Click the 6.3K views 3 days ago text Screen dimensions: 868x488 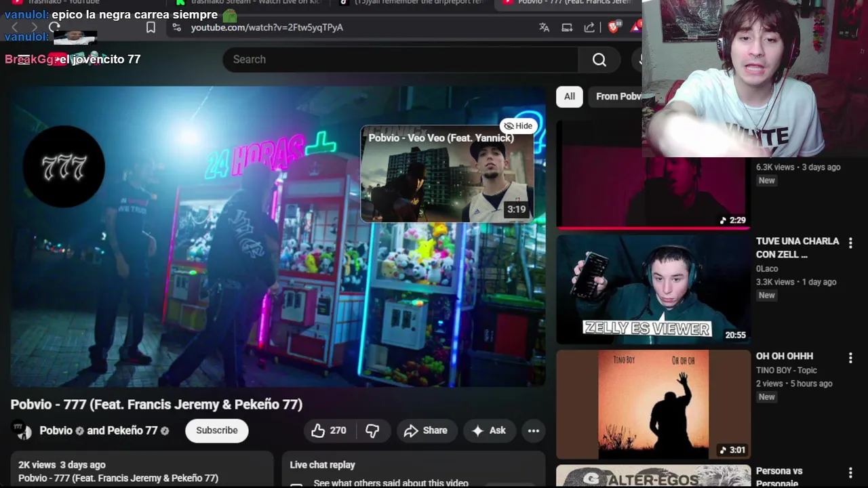click(798, 167)
